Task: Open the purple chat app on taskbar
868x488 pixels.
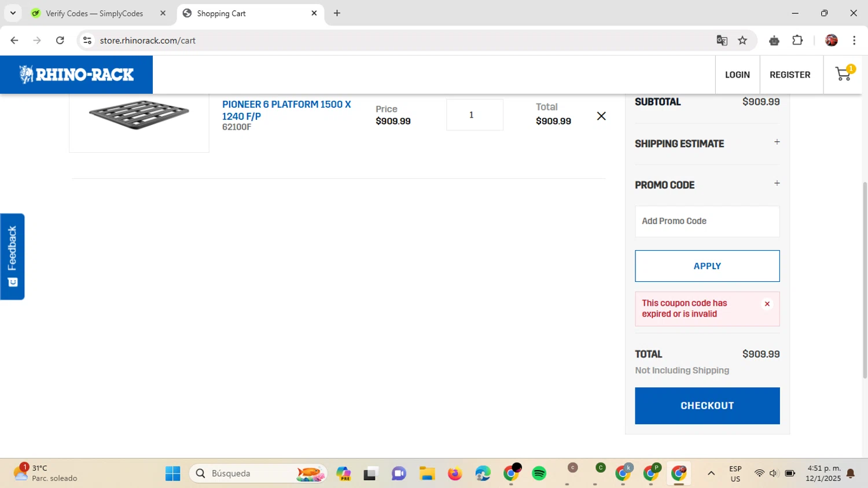Action: point(399,474)
